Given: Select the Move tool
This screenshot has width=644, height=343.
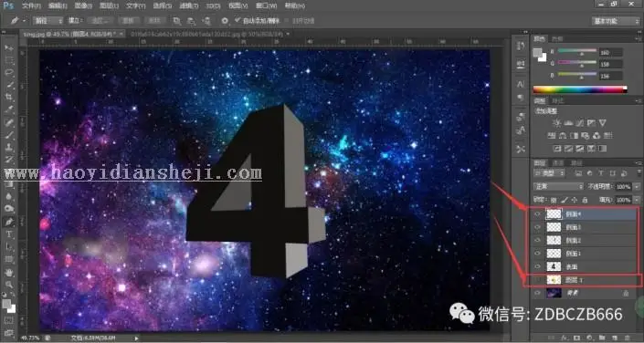Looking at the screenshot, I should 9,48.
